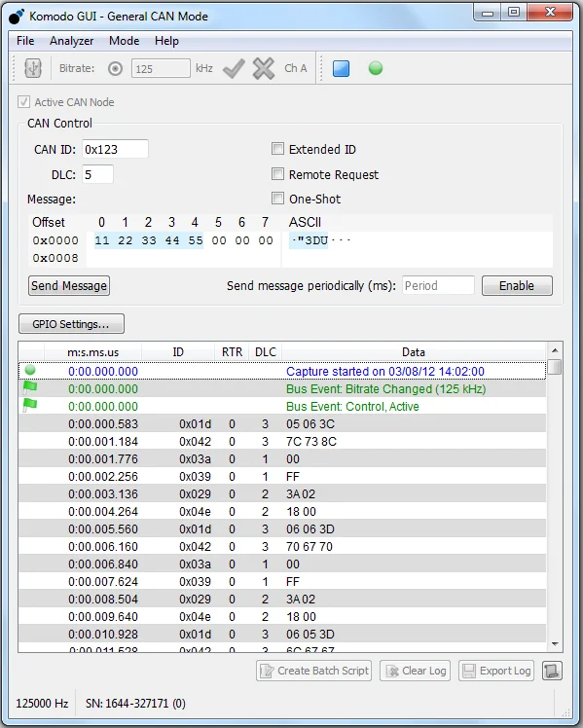Click the green circle start capture icon

point(376,68)
